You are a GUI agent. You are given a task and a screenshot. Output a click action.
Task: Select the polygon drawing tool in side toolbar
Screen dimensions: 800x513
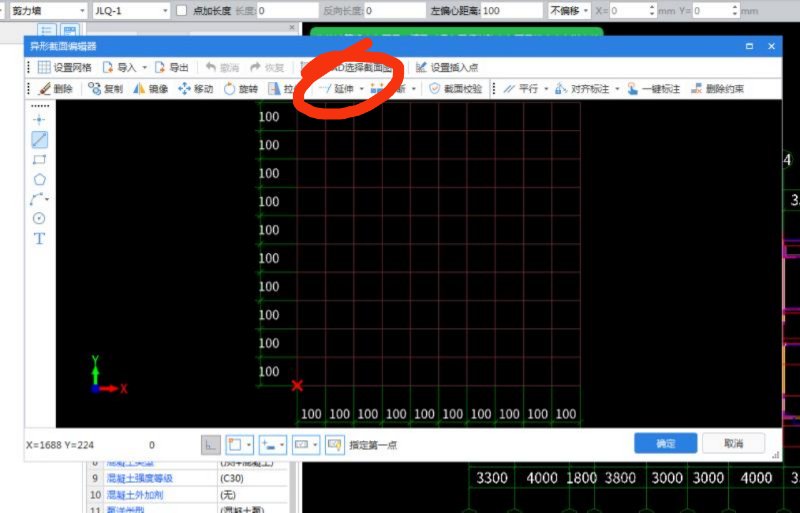[39, 179]
